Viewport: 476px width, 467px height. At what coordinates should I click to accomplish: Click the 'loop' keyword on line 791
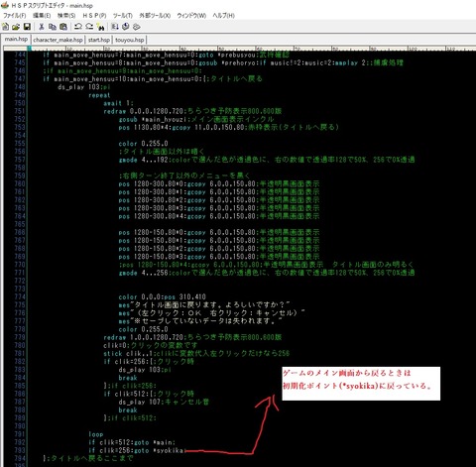[x=96, y=434]
